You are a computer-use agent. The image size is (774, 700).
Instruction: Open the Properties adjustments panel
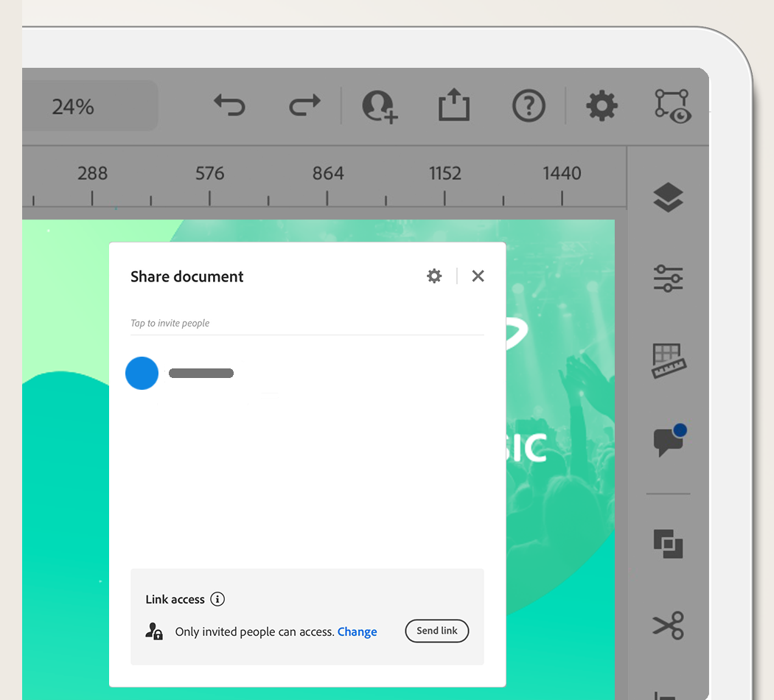(x=668, y=279)
